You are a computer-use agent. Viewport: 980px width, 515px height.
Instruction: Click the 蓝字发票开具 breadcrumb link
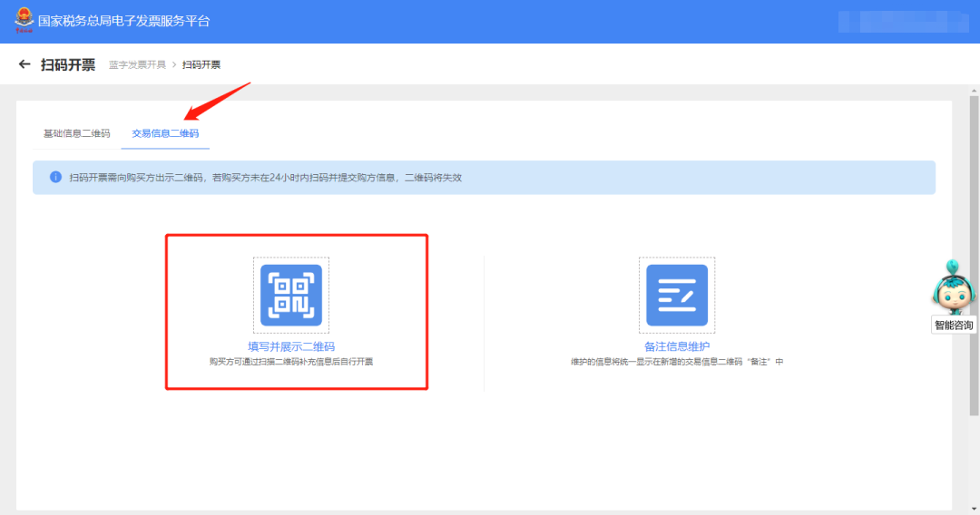(138, 65)
